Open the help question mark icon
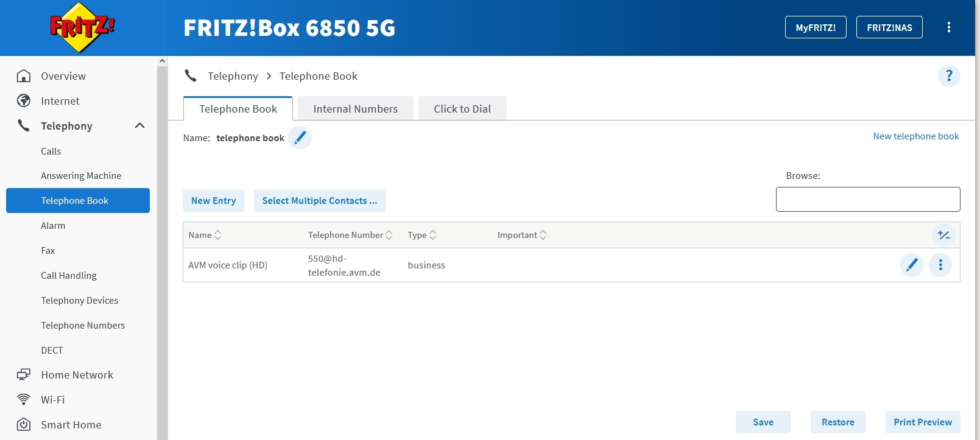Viewport: 980px width, 440px height. 949,76
